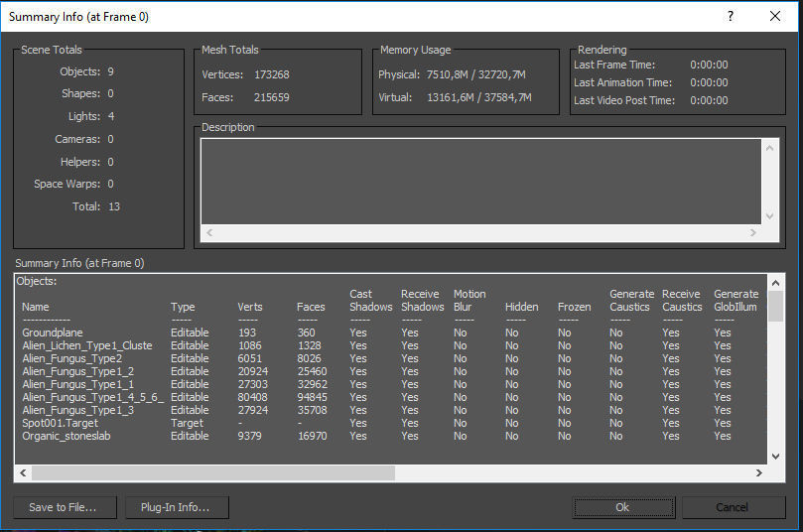Click the Last Animation Time label
Viewport: 803px width, 532px height.
tap(622, 82)
